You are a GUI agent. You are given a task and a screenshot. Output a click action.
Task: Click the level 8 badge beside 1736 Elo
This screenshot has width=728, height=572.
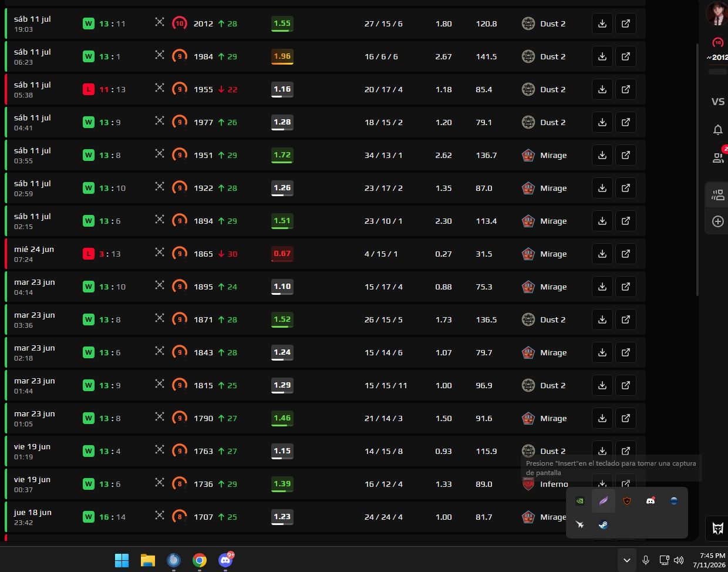pos(180,484)
